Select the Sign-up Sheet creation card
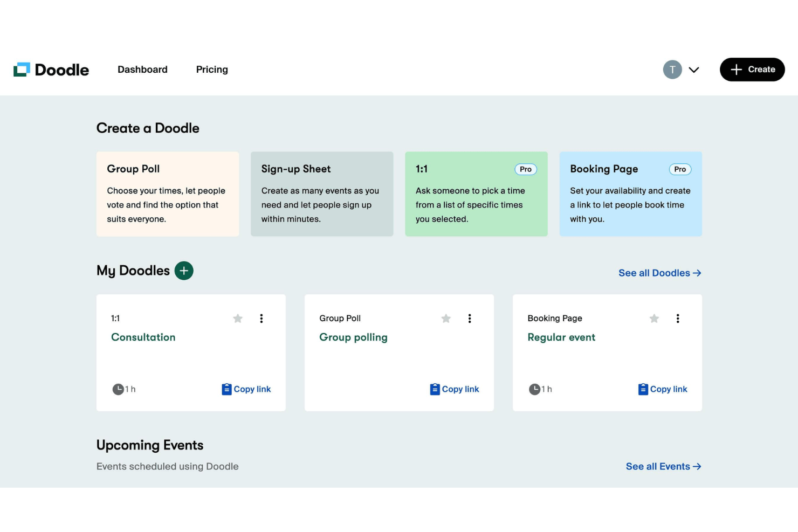Viewport: 798px width, 532px height. [x=322, y=194]
